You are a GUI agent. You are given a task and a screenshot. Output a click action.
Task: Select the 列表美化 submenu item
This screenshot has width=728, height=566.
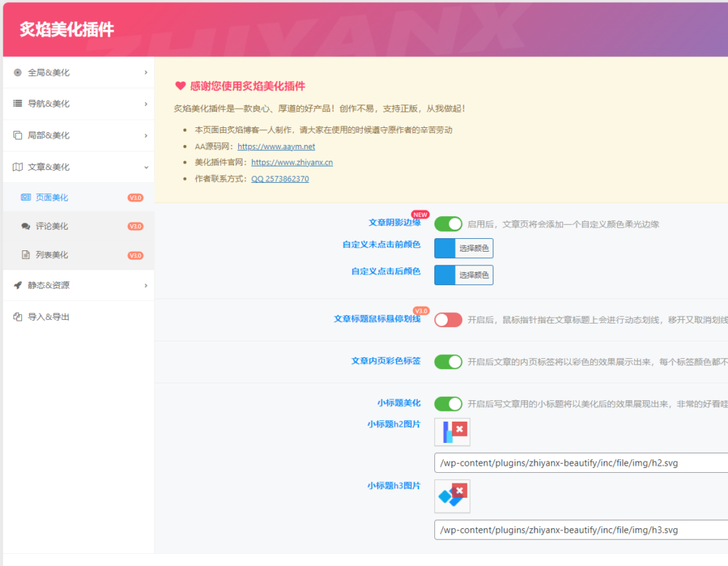[x=52, y=255]
